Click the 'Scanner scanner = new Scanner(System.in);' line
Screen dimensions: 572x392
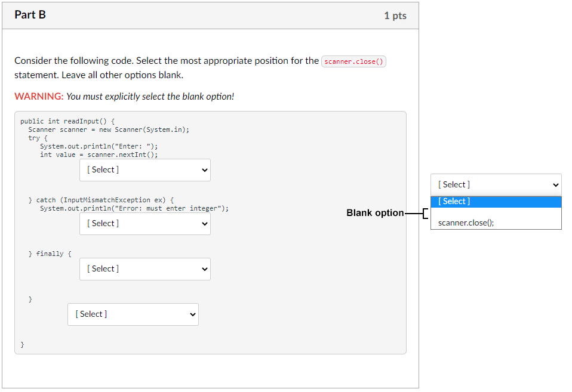tap(109, 129)
